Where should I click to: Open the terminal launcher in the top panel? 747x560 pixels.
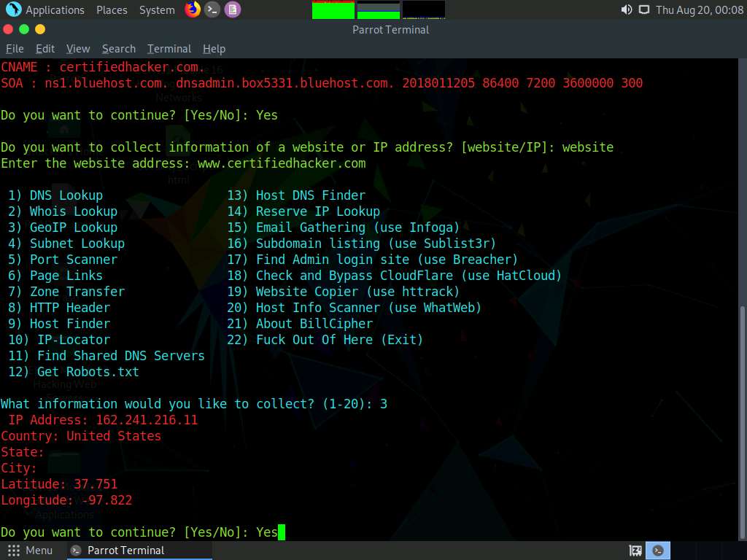pyautogui.click(x=212, y=9)
